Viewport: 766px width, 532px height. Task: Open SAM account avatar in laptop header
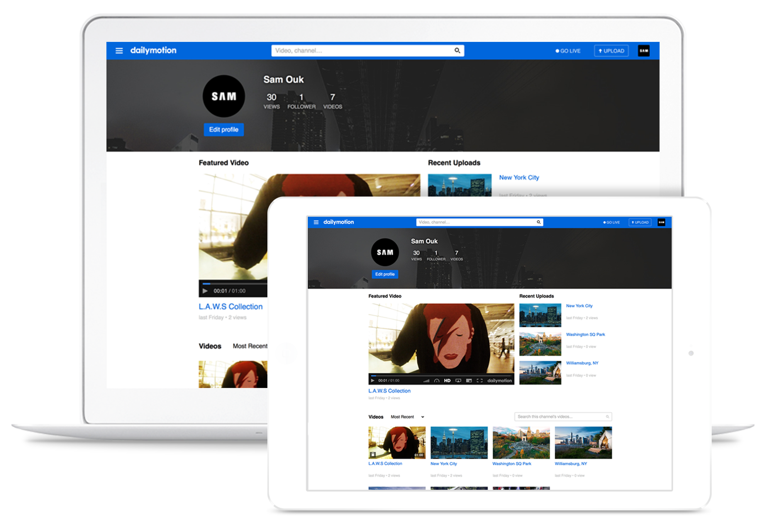pos(644,51)
